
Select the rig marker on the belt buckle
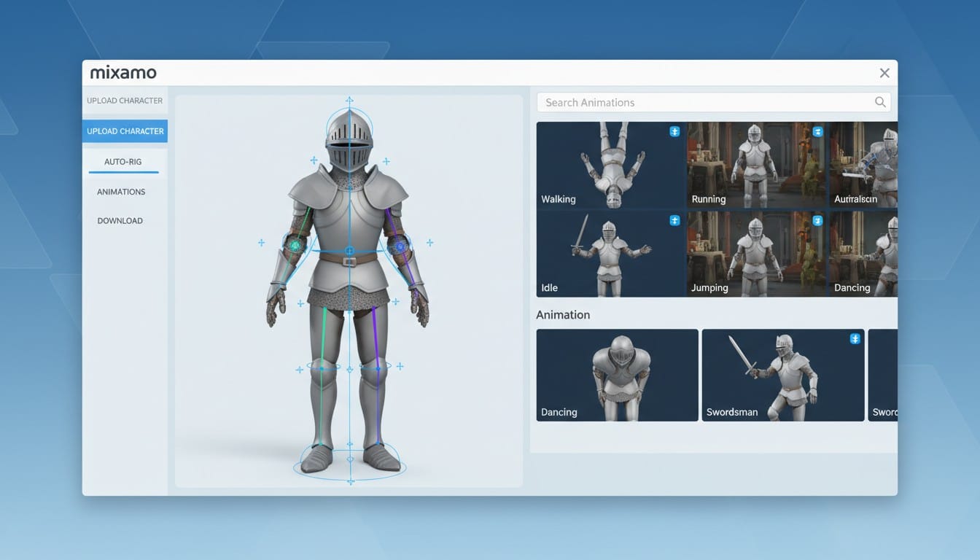click(350, 251)
